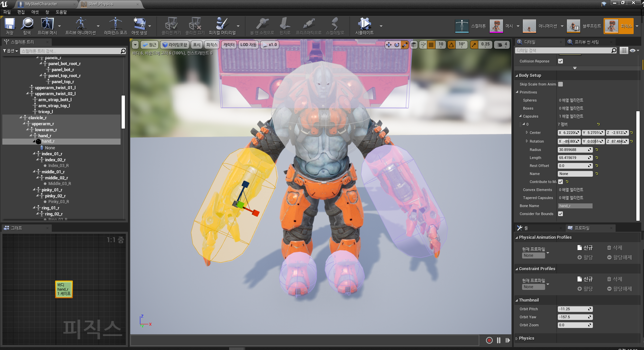Viewport: 644px width, 350px height.
Task: Open the 프리뷰 메시 dropdown arrow
Action: click(x=59, y=26)
